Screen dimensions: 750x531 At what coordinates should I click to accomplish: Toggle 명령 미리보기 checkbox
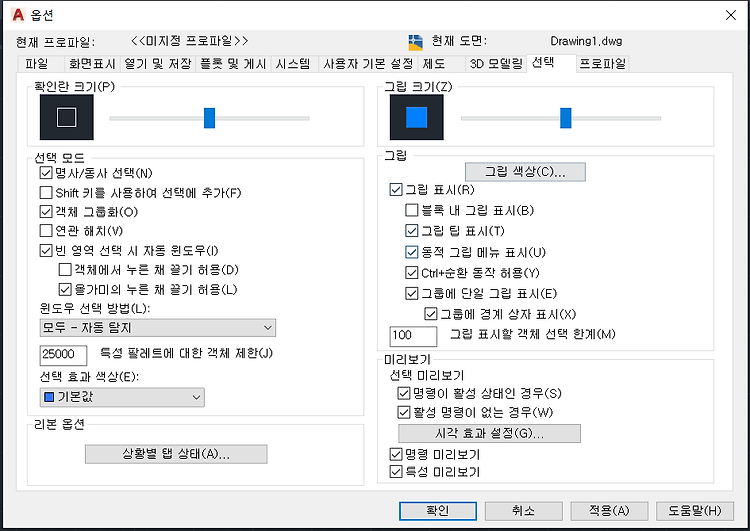pyautogui.click(x=396, y=454)
